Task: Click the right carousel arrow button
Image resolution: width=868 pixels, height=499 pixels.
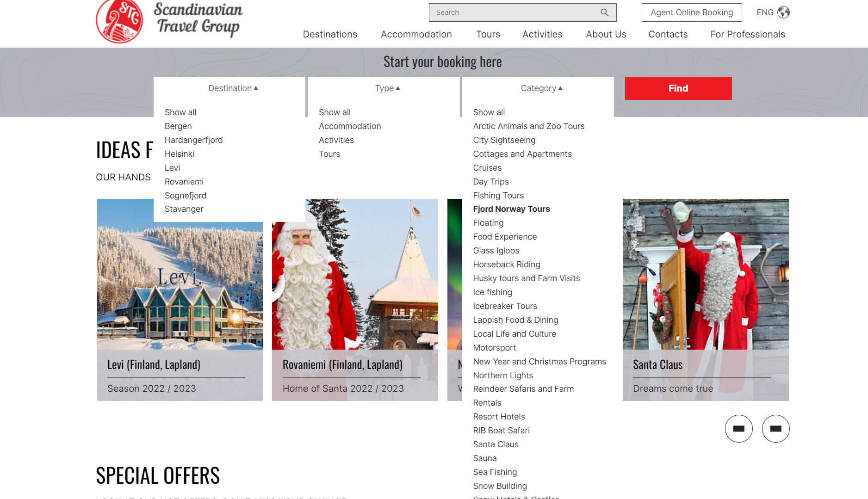Action: point(775,429)
